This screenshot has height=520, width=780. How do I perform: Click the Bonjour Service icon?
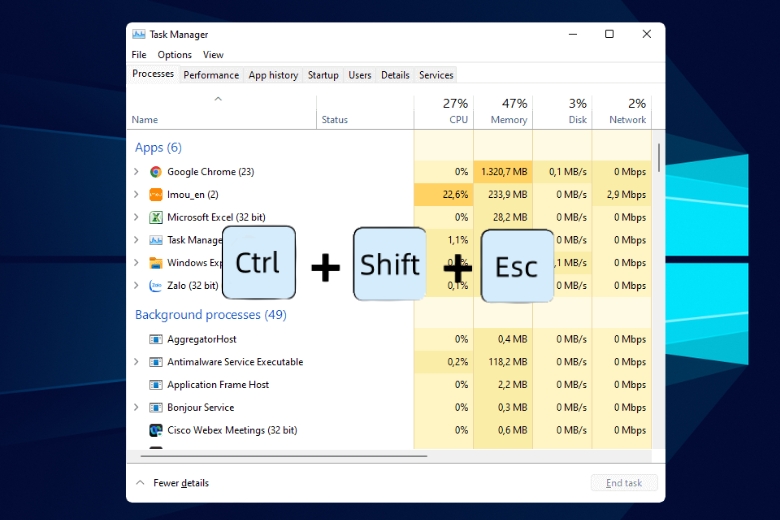[156, 408]
